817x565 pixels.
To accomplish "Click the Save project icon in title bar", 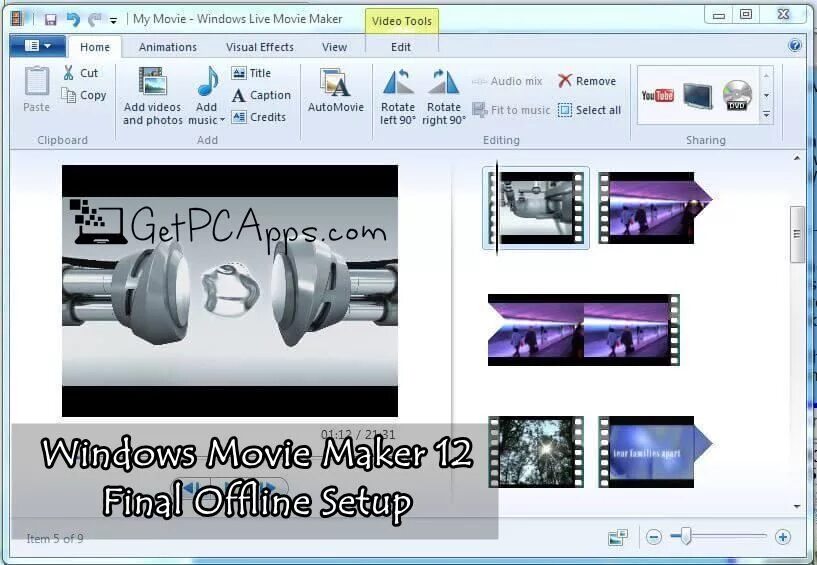I will (x=51, y=20).
